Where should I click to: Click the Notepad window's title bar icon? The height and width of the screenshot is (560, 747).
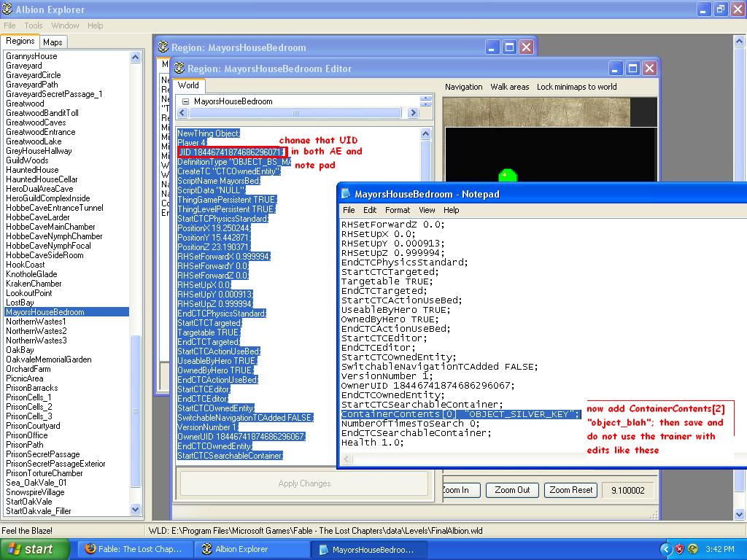tap(345, 194)
